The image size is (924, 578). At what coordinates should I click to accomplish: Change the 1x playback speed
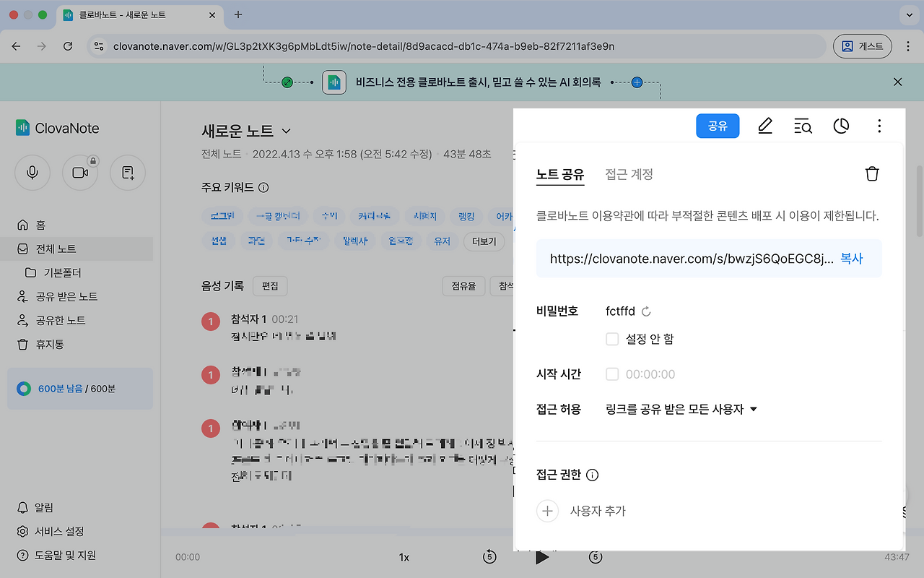[x=404, y=557]
